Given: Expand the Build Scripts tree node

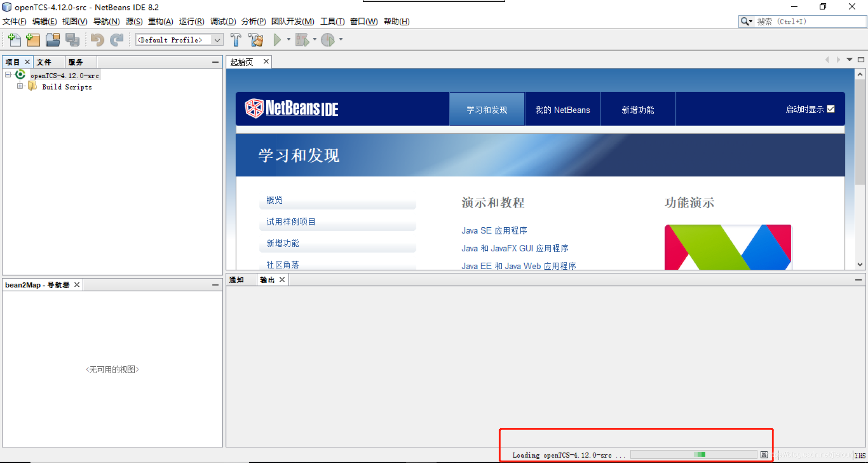Looking at the screenshot, I should coord(20,86).
